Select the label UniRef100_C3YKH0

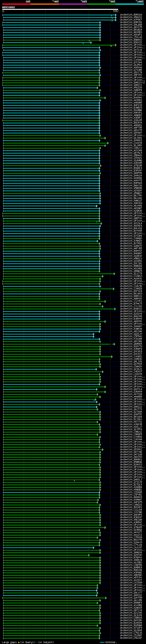(x=131, y=60)
